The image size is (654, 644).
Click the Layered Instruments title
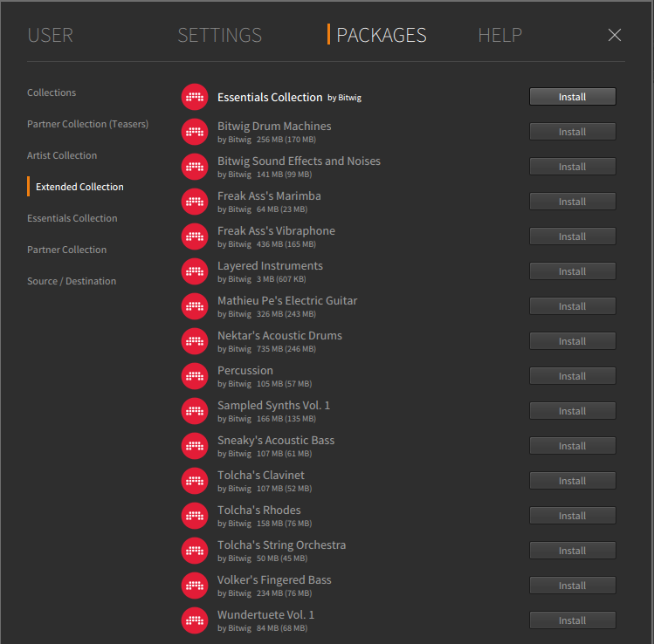[x=270, y=265]
